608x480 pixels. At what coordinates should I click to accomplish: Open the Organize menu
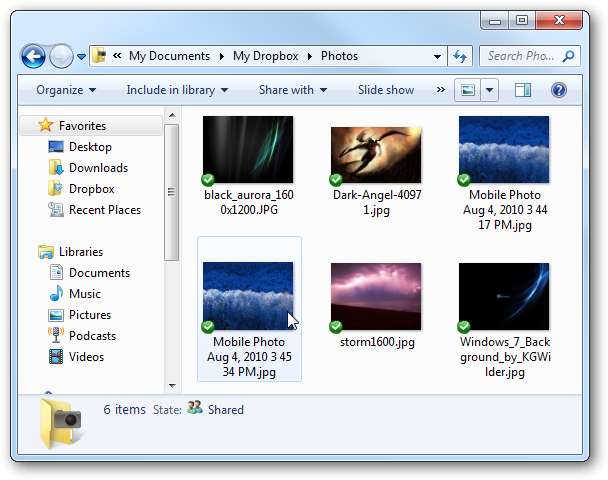[x=66, y=90]
